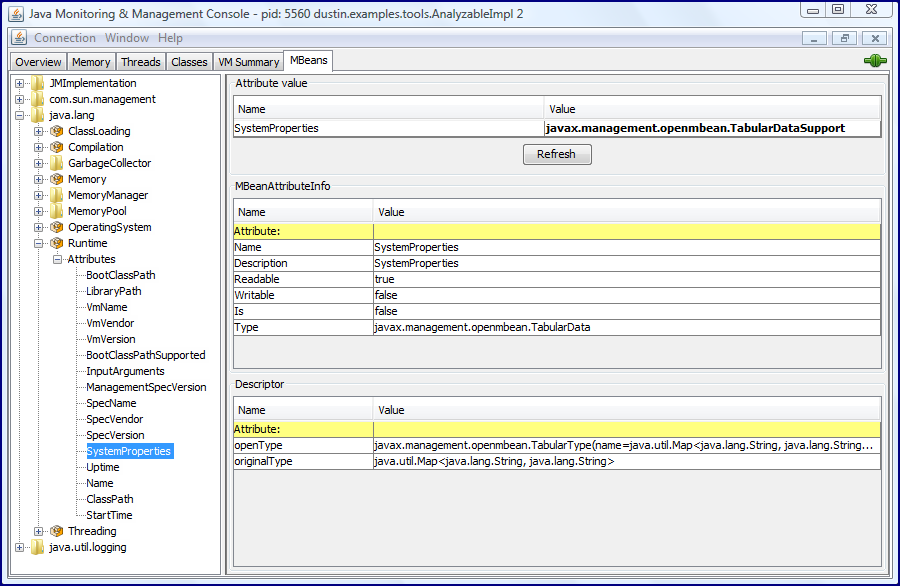Click the openType descriptor value cell

[x=626, y=445]
